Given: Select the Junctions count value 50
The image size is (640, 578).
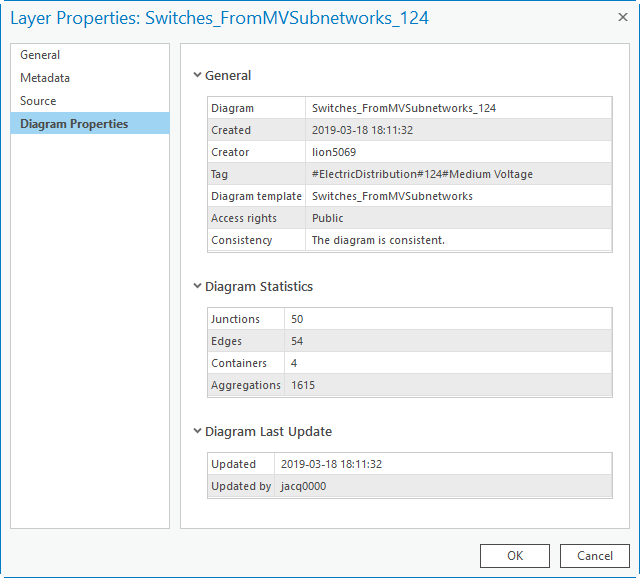Looking at the screenshot, I should point(297,319).
